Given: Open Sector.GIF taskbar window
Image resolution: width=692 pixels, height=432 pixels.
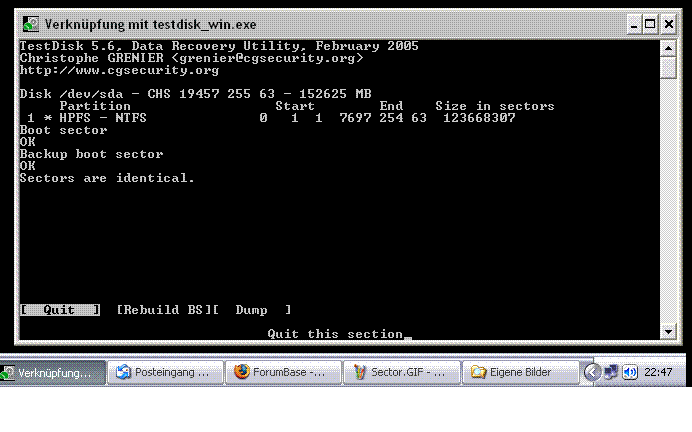Looking at the screenshot, I should point(401,372).
